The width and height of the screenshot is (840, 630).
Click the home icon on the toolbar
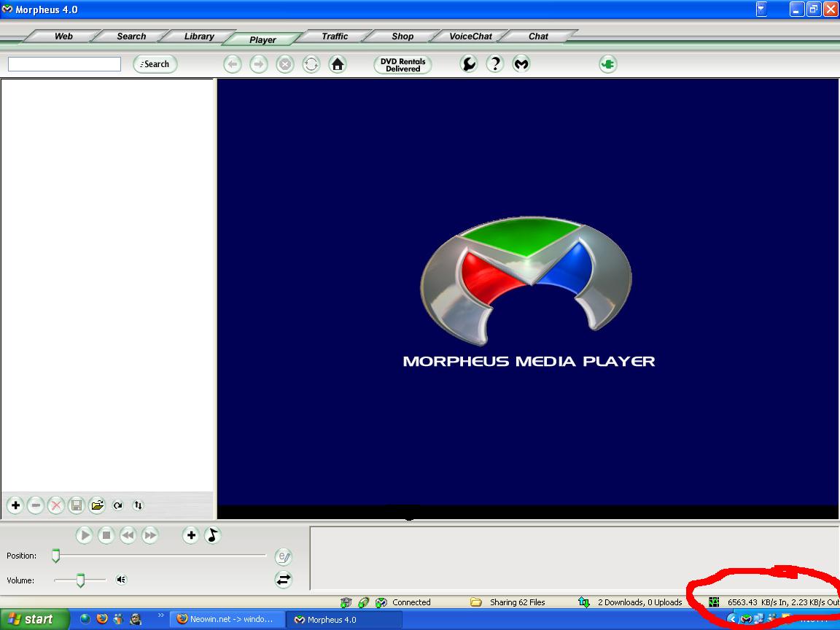338,64
